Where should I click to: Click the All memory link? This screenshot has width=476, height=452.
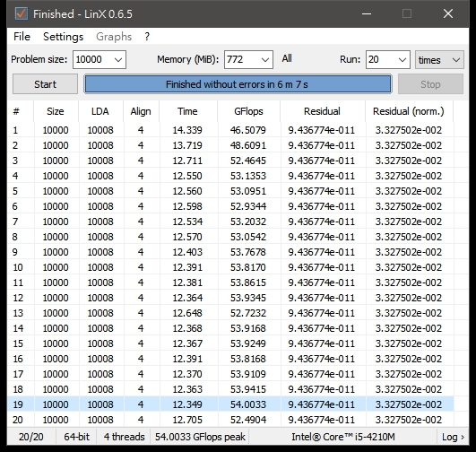pyautogui.click(x=287, y=58)
